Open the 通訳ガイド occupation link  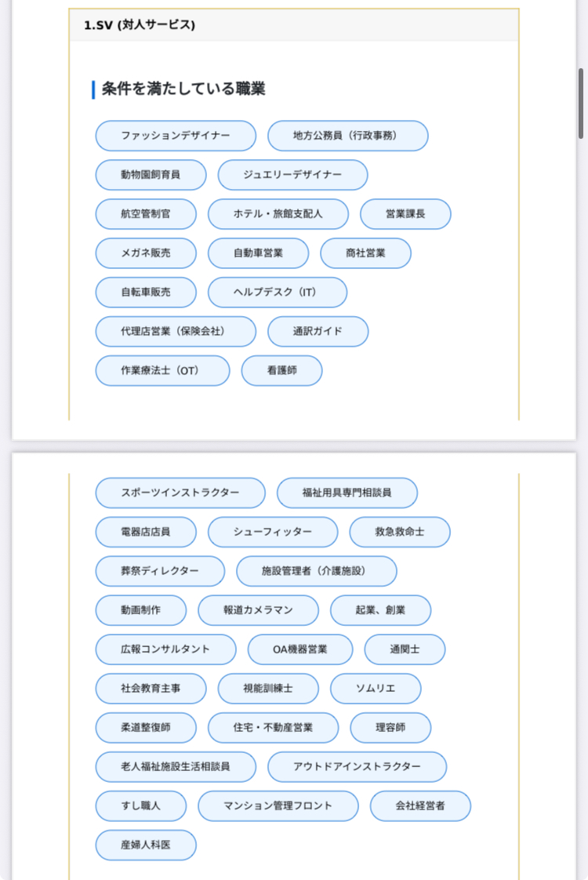tap(318, 332)
